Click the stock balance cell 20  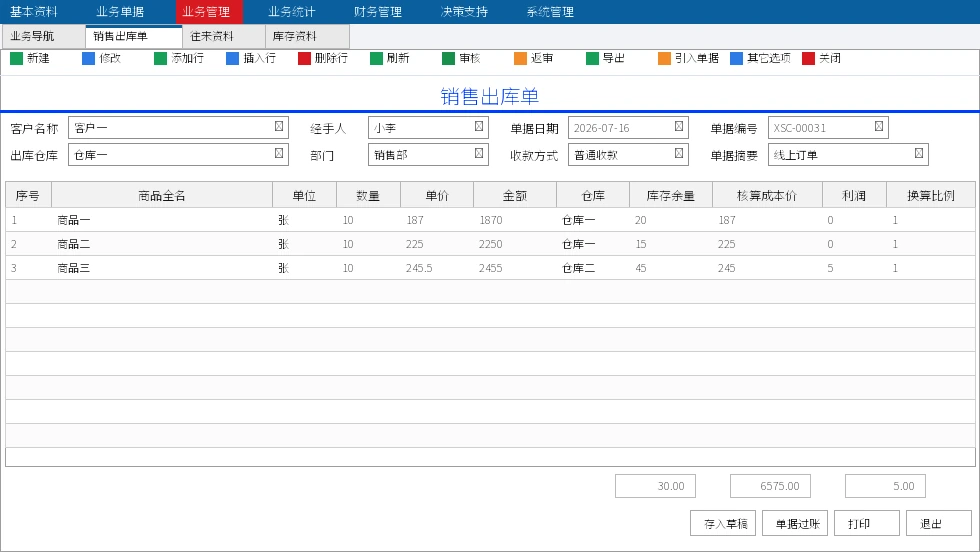(x=671, y=220)
